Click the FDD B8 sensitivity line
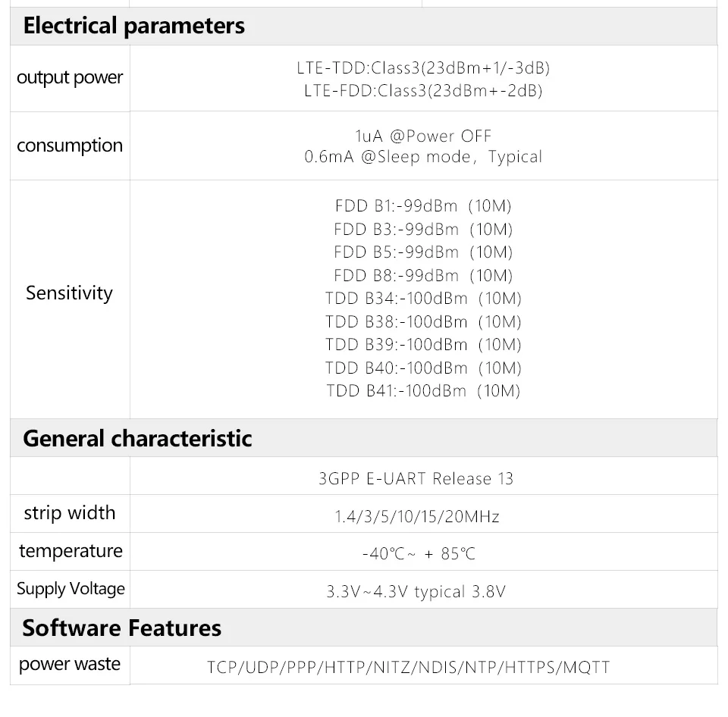The width and height of the screenshot is (728, 717). 423,275
